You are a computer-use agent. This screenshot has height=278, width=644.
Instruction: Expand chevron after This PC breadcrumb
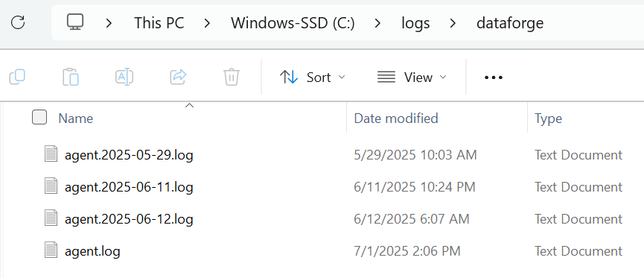click(x=208, y=23)
